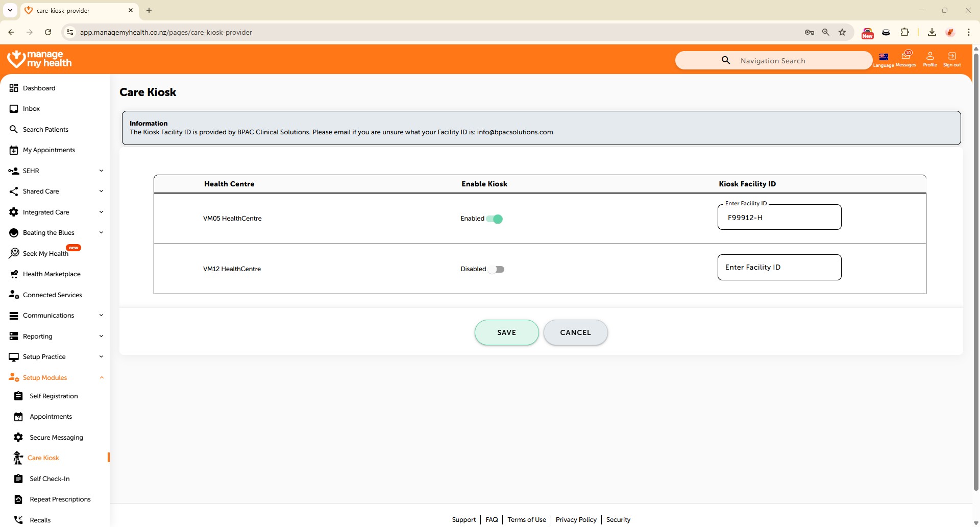Expand the SEHR sidebar menu
Image resolution: width=980 pixels, height=527 pixels.
coord(101,171)
